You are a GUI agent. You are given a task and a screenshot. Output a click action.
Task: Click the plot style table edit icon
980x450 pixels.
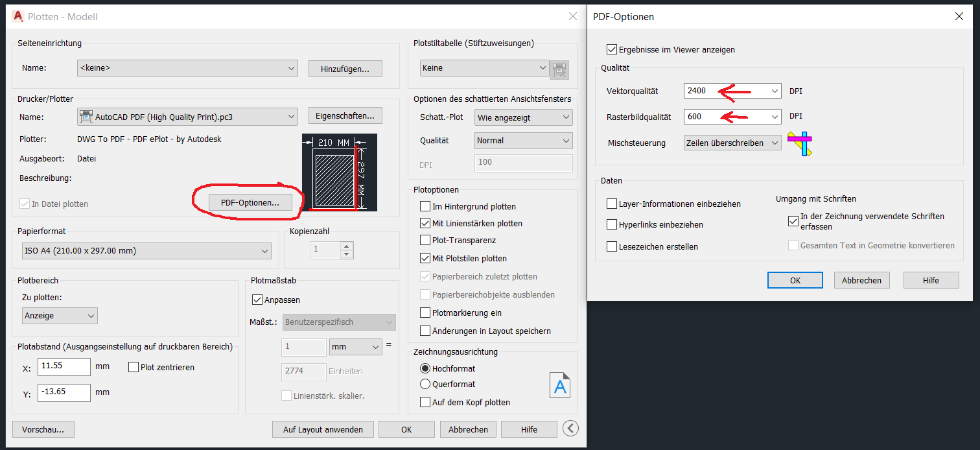[559, 67]
